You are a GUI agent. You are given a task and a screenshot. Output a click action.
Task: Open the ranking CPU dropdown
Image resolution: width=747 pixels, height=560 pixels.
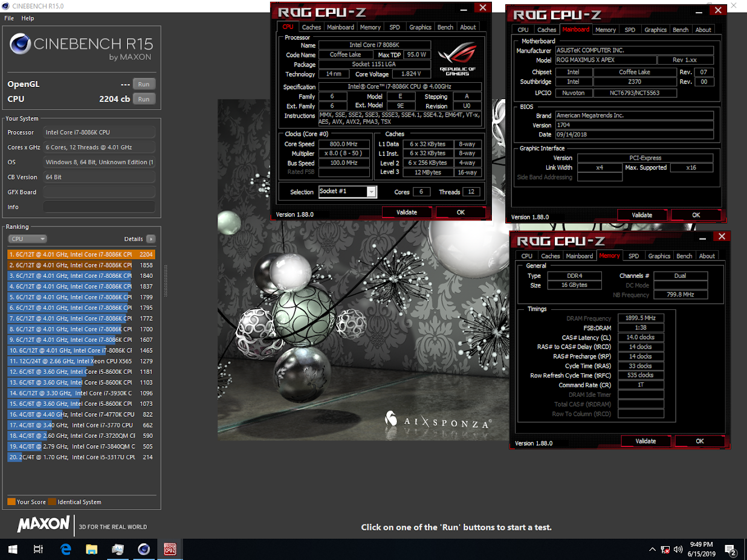coord(27,239)
